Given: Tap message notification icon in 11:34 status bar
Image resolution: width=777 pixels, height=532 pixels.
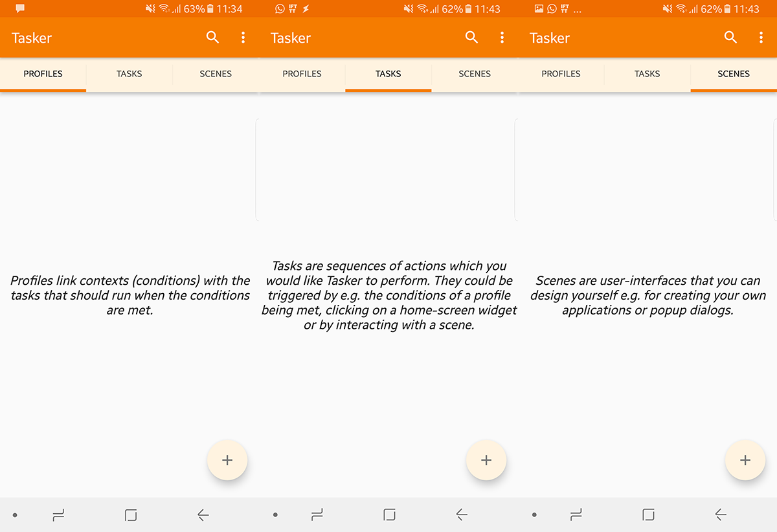Looking at the screenshot, I should (x=20, y=9).
